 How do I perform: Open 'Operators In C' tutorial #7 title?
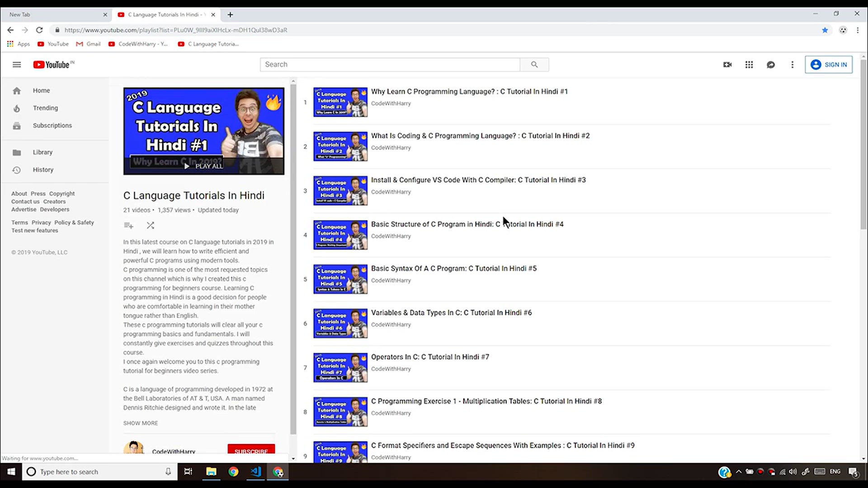430,357
